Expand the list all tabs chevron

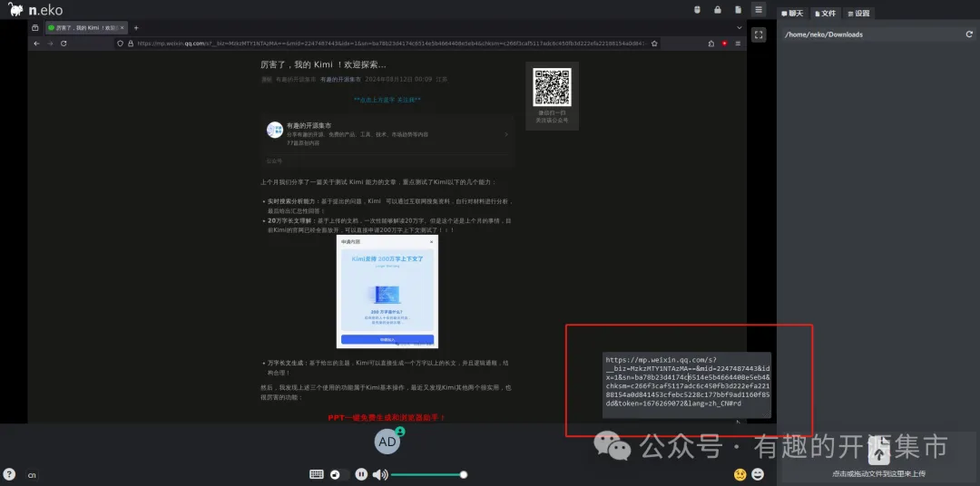[x=739, y=27]
